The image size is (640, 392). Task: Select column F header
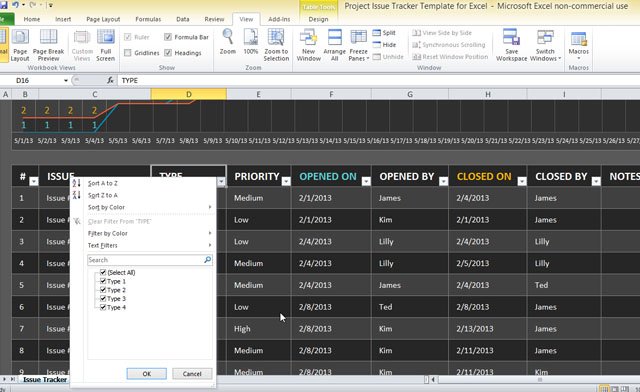331,94
